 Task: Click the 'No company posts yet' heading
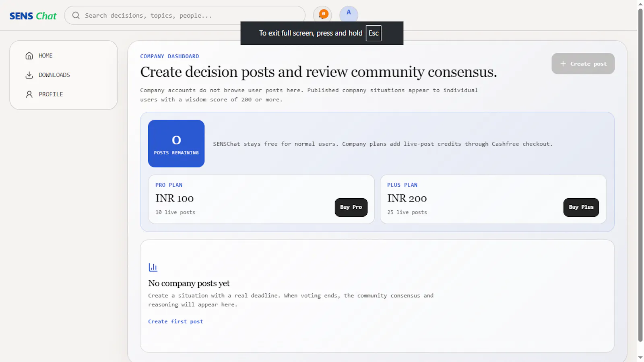[189, 283]
